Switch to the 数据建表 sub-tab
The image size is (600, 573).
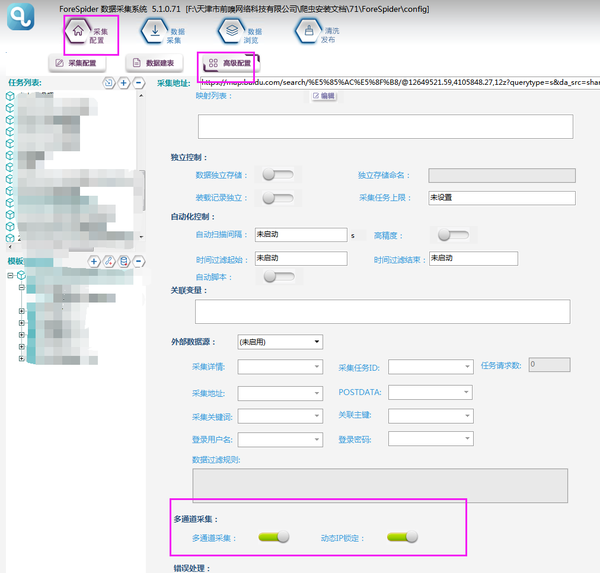tap(154, 63)
